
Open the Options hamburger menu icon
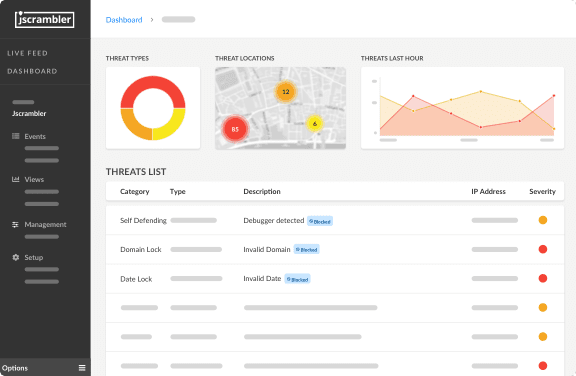pyautogui.click(x=82, y=368)
